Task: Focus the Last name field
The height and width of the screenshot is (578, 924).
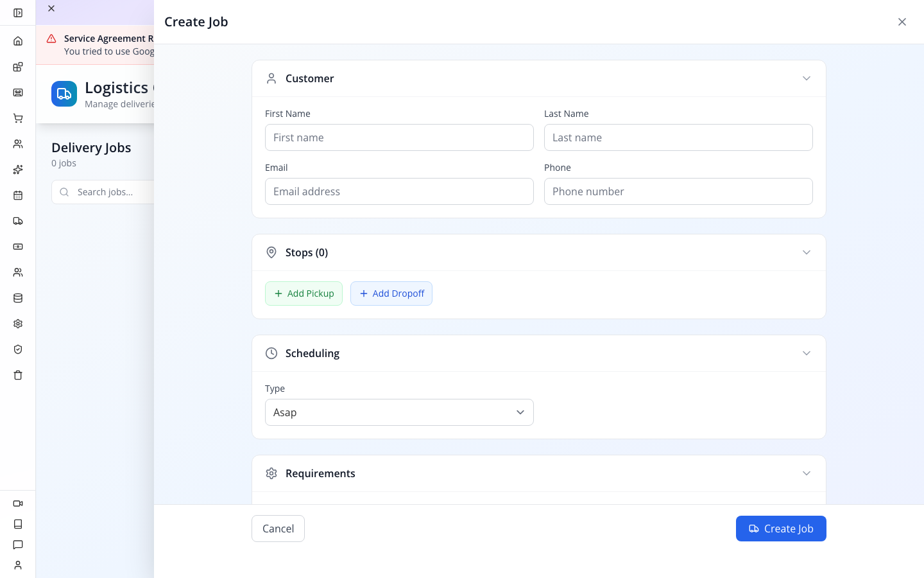Action: [678, 137]
